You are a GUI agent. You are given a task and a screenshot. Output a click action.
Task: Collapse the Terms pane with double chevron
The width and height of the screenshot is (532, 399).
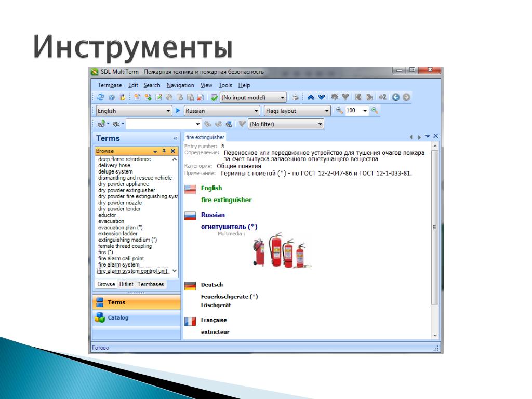coord(175,138)
